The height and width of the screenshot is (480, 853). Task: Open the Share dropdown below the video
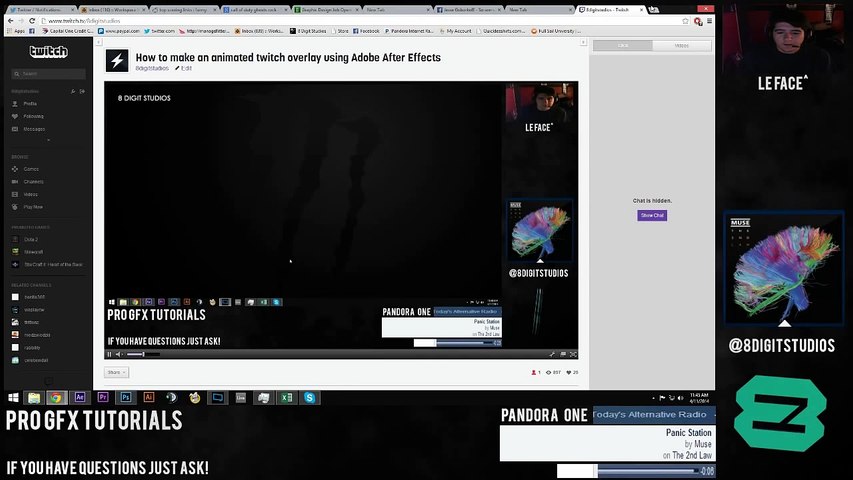[116, 372]
